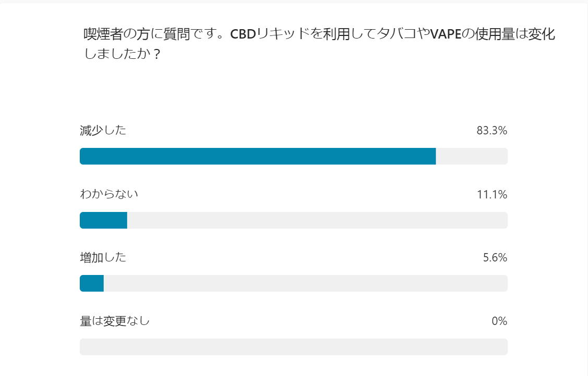Click the gray unfilled part of 増加した bar
This screenshot has height=376, width=588.
pos(305,283)
